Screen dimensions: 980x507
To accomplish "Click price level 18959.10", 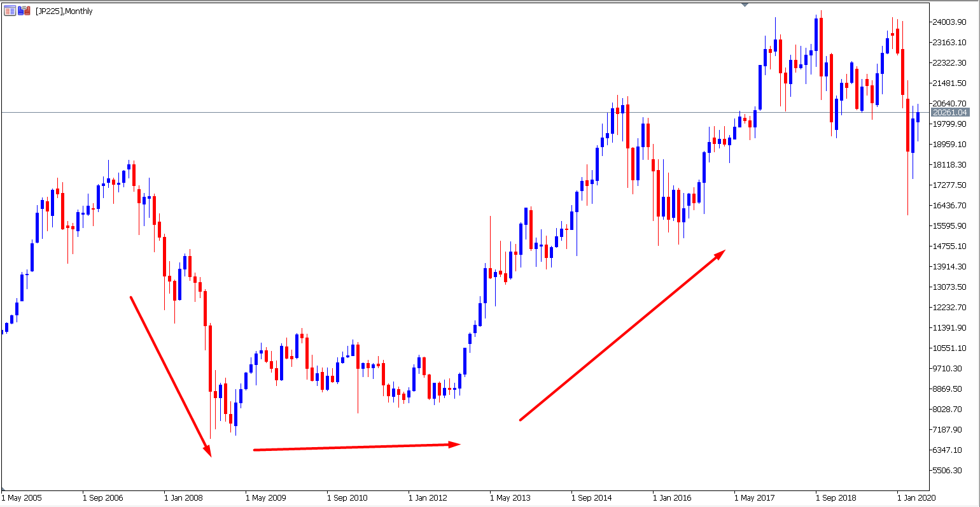I will click(x=949, y=145).
